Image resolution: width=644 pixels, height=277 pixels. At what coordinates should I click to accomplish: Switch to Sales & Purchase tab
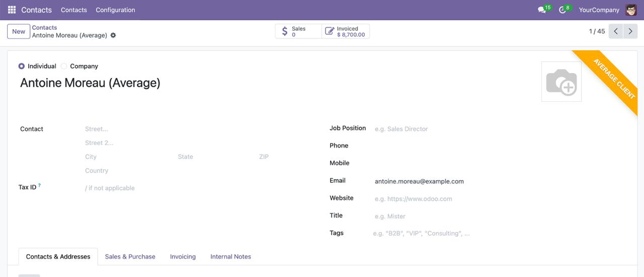point(130,256)
